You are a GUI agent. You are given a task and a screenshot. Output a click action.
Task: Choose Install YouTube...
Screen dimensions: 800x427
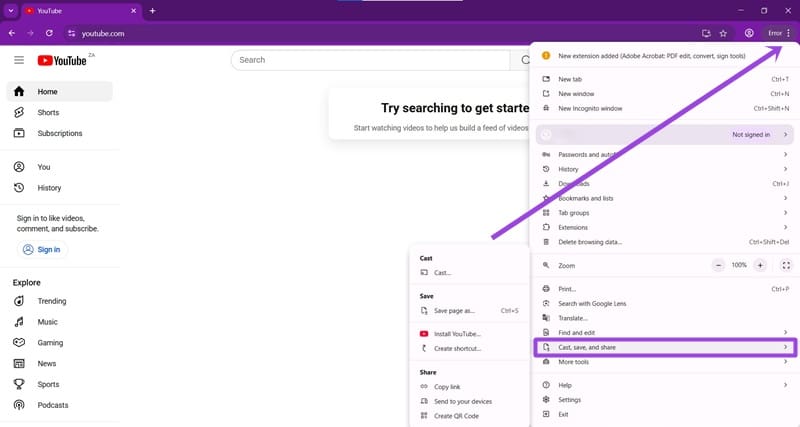coord(469,334)
